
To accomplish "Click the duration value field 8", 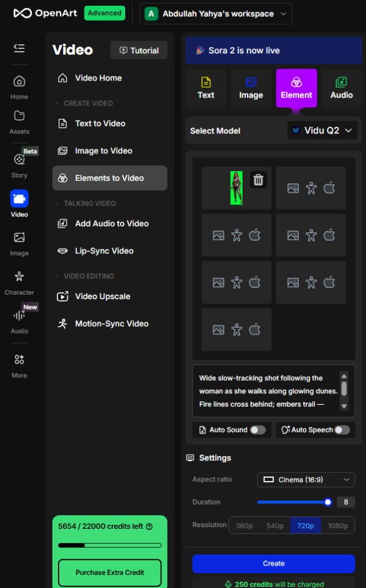I will pos(346,502).
